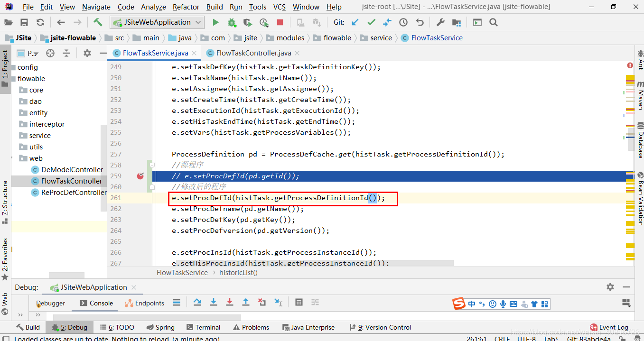Open the Debugger tab
The image size is (644, 341).
pyautogui.click(x=50, y=303)
